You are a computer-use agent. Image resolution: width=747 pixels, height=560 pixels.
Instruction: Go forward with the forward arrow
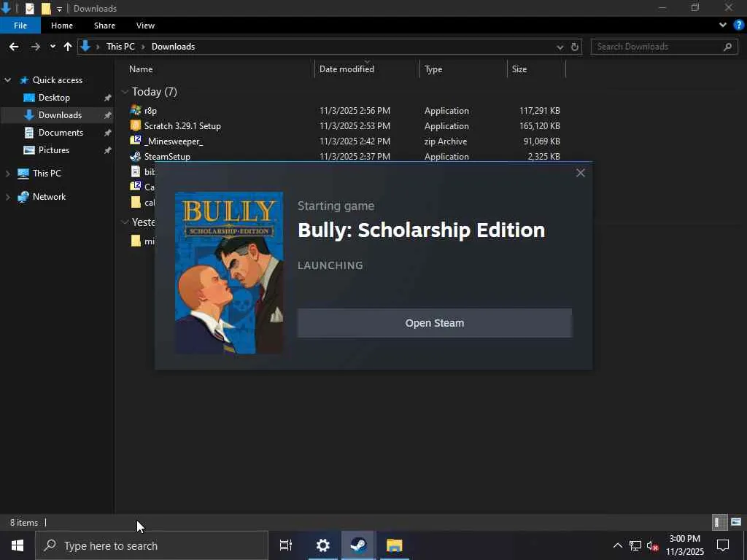[35, 47]
